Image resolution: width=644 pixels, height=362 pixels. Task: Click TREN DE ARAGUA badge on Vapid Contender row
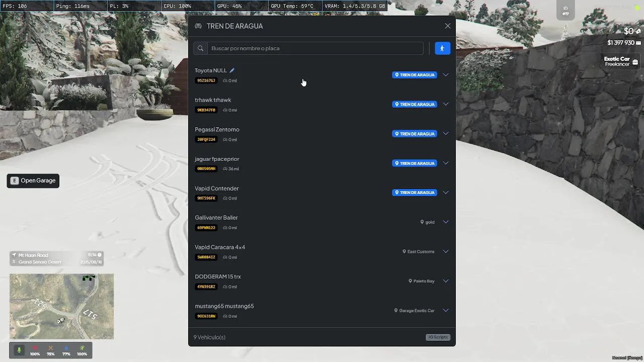coord(415,193)
